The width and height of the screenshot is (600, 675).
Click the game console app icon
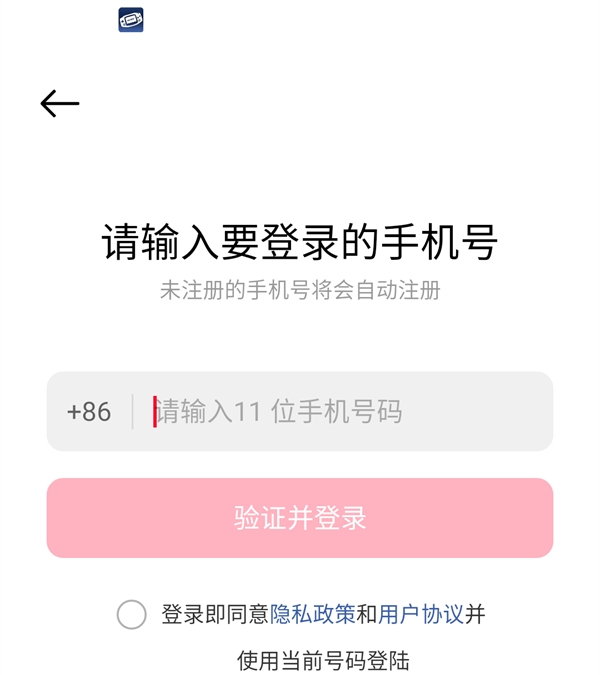click(131, 20)
